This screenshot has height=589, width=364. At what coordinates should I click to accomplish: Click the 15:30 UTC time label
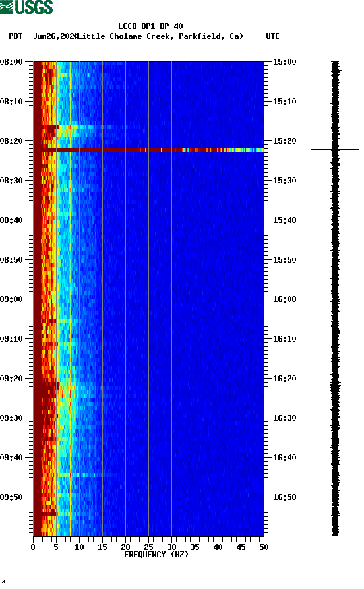point(284,180)
